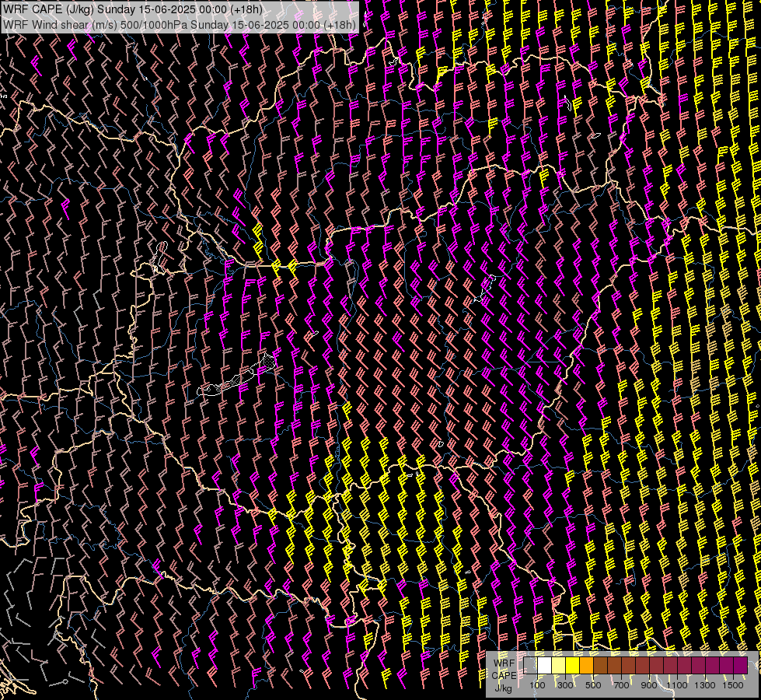Screen dimensions: 761x700
Task: Click the legend value 1300
Action: coord(705,685)
